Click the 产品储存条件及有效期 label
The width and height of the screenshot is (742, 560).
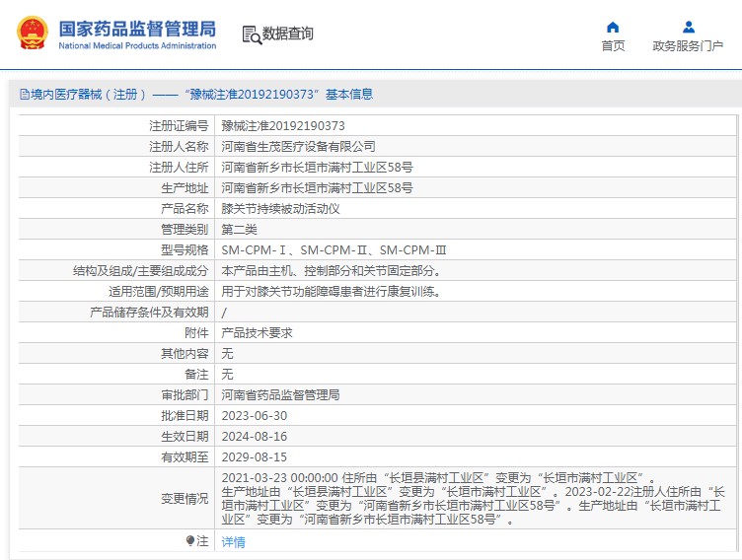(x=149, y=313)
